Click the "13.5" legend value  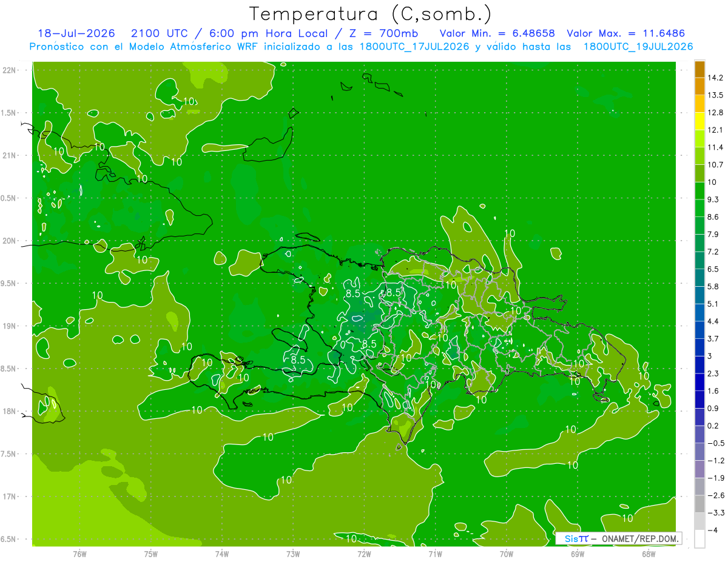(x=715, y=95)
